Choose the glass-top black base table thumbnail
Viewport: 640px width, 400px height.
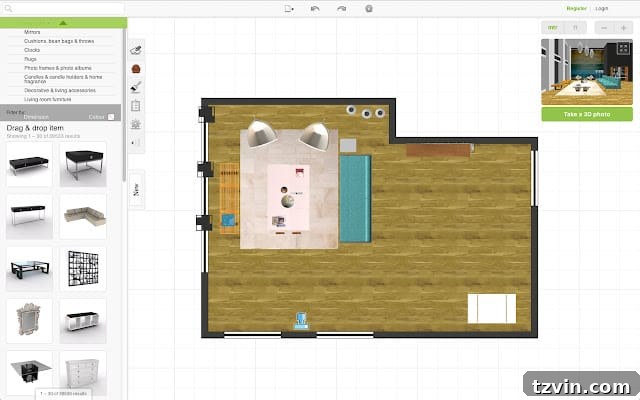click(29, 373)
